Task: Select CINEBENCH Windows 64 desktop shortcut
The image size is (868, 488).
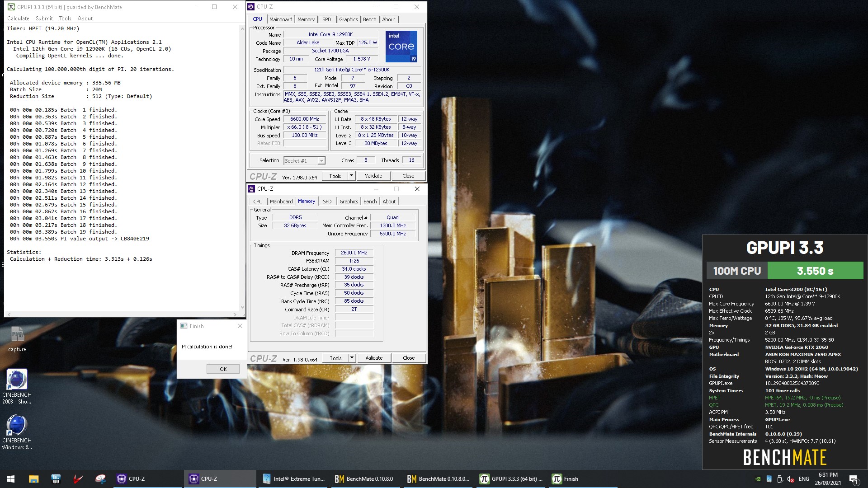Action: point(17,432)
